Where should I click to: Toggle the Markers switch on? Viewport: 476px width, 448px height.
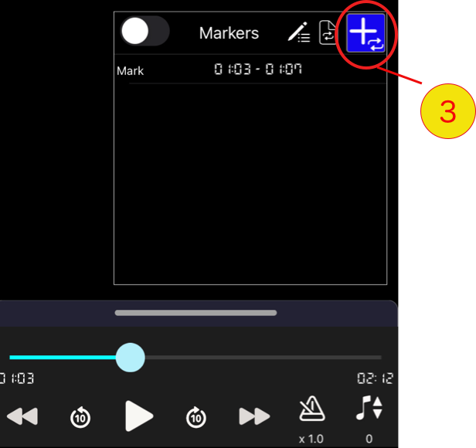click(x=144, y=31)
